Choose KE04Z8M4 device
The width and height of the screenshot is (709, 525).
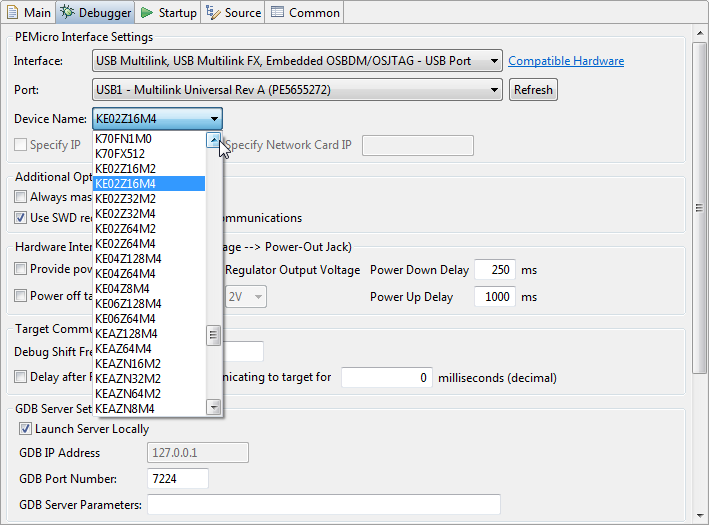[149, 289]
